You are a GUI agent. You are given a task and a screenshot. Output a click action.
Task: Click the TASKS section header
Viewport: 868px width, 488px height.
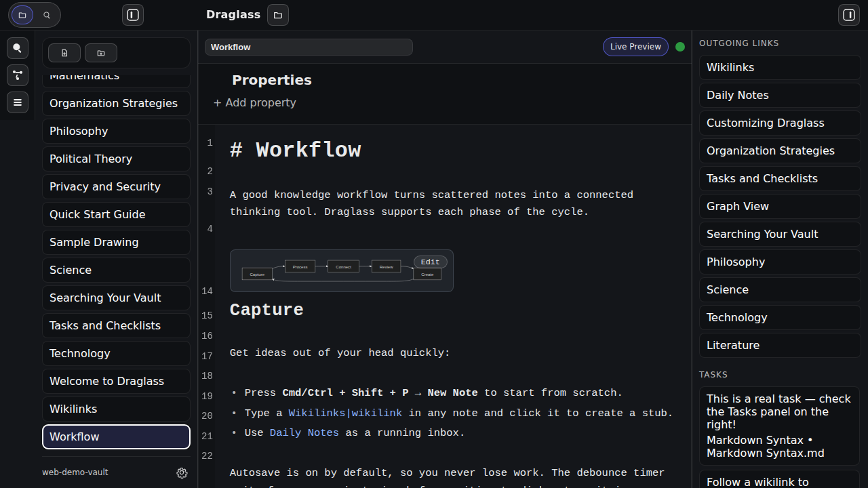(713, 375)
